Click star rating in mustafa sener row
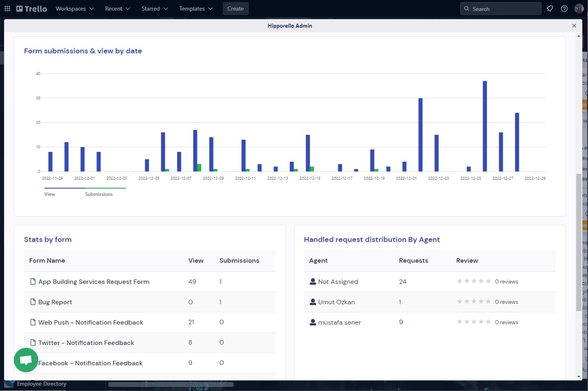Image resolution: width=588 pixels, height=391 pixels. [x=474, y=322]
